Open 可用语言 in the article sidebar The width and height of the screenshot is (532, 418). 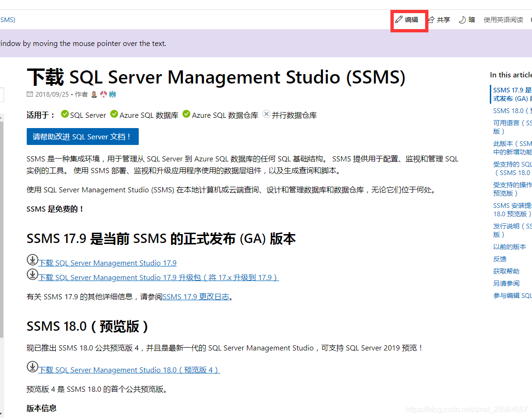(512, 127)
